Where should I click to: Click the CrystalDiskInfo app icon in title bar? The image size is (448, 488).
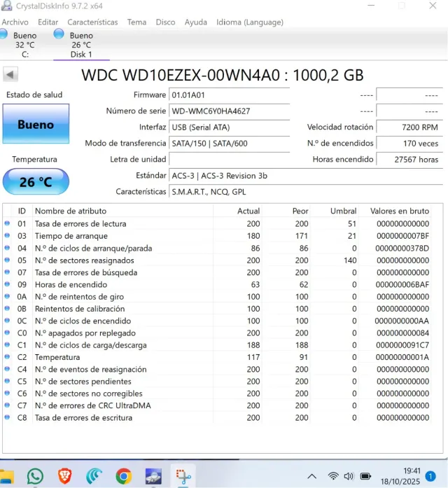tap(7, 6)
